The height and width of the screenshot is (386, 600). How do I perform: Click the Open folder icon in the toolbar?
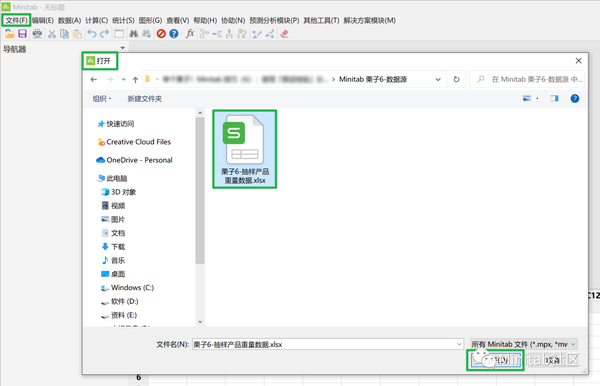pyautogui.click(x=10, y=34)
